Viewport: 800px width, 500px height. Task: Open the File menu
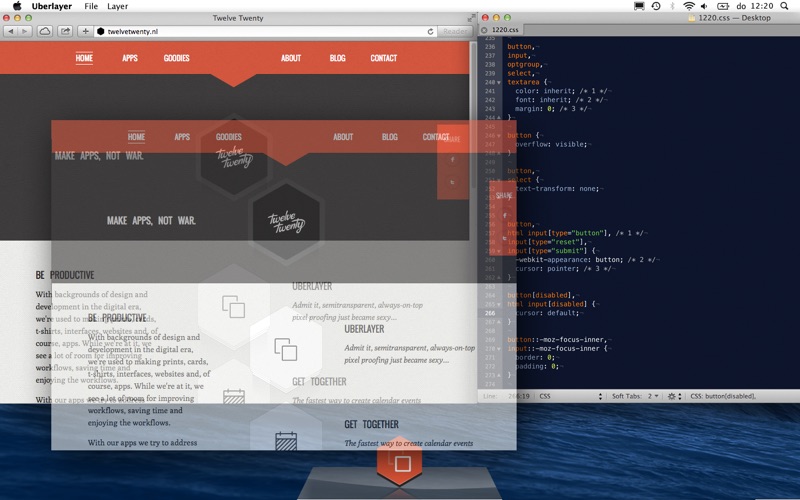pos(90,6)
